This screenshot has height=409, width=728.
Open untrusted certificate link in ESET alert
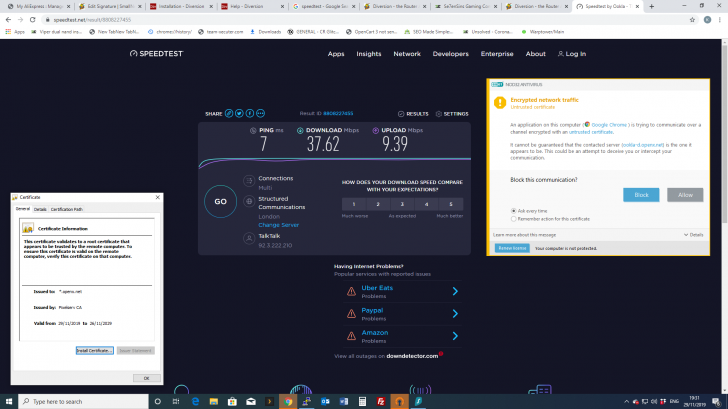tap(591, 132)
